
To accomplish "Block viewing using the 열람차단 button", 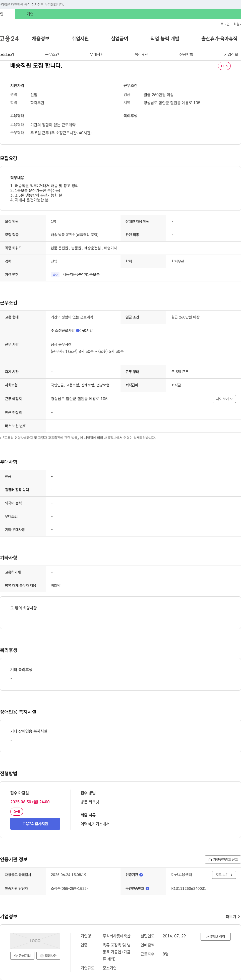I will pyautogui.click(x=48, y=956).
